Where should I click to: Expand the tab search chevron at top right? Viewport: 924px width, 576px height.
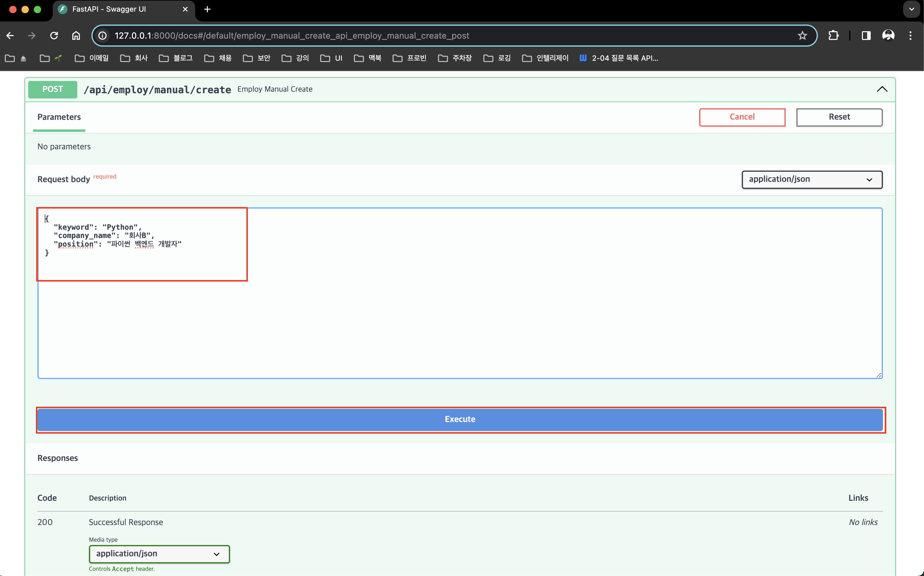point(911,9)
